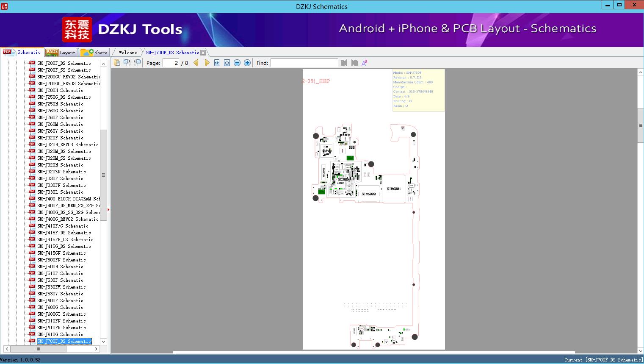644x364 pixels.
Task: Click the document vertical scrollbar thumb
Action: [x=640, y=125]
